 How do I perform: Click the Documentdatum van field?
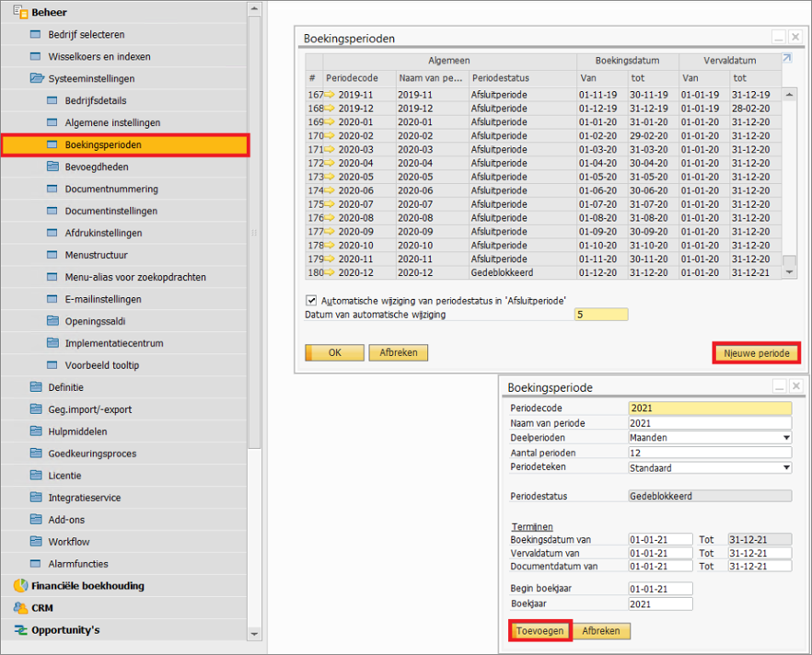pyautogui.click(x=661, y=567)
